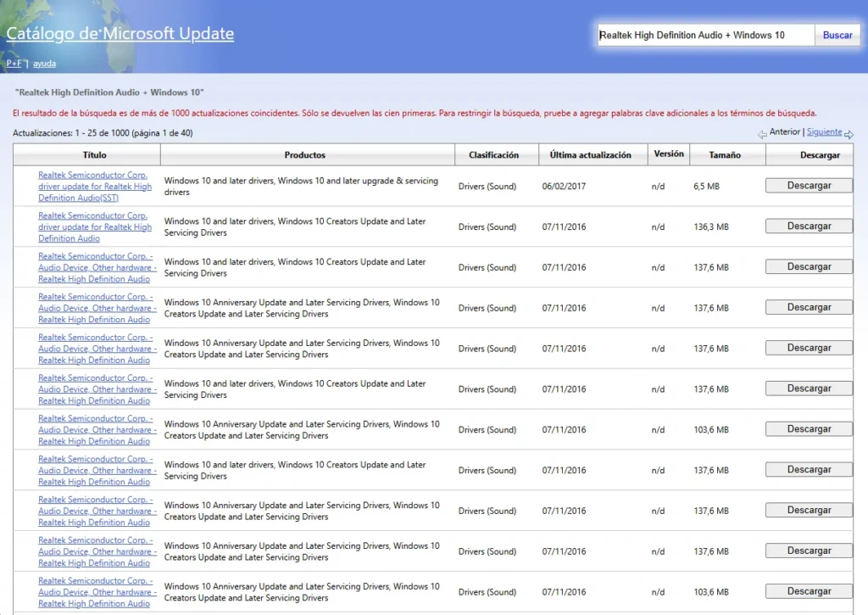Click products text in the 136,3 MB row
This screenshot has width=868, height=615.
coord(295,226)
